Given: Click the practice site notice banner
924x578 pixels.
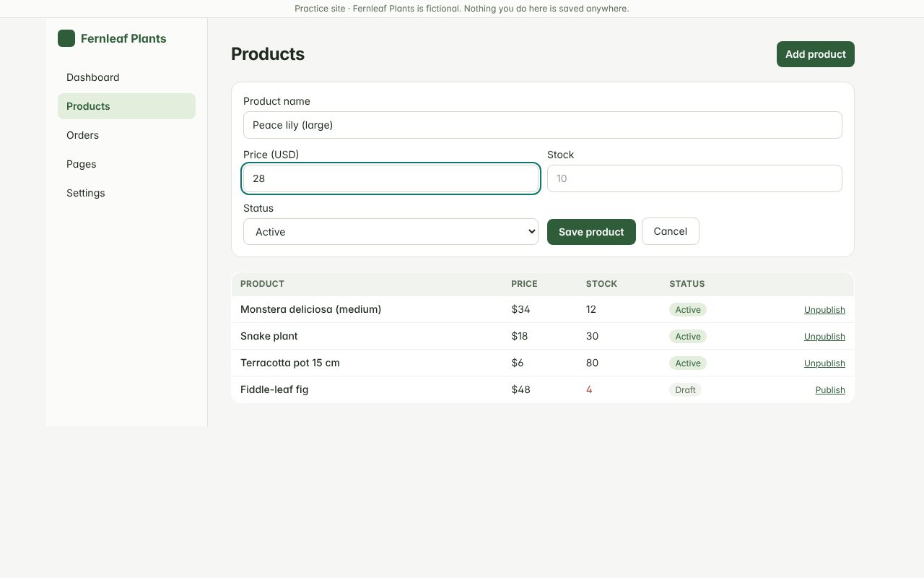Looking at the screenshot, I should click(x=462, y=9).
